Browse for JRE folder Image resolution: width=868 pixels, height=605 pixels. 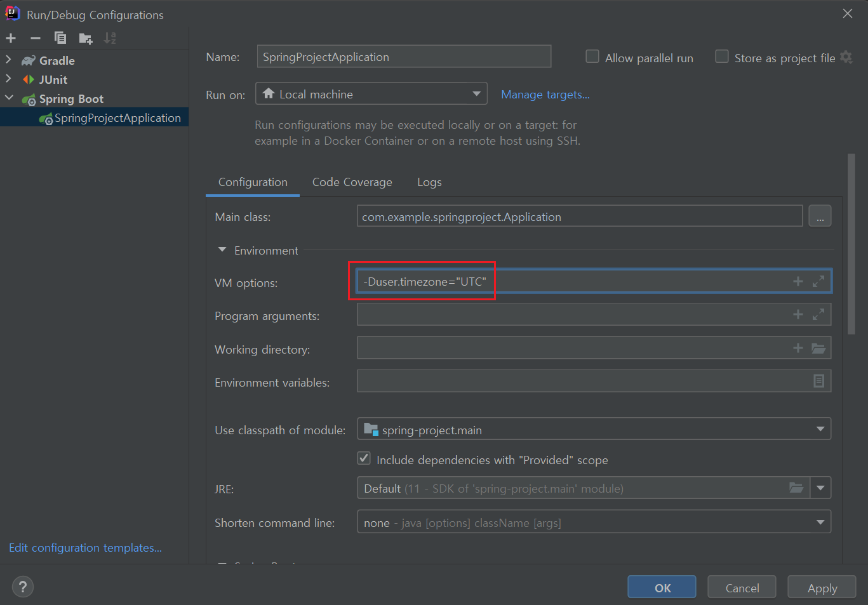[x=796, y=488]
